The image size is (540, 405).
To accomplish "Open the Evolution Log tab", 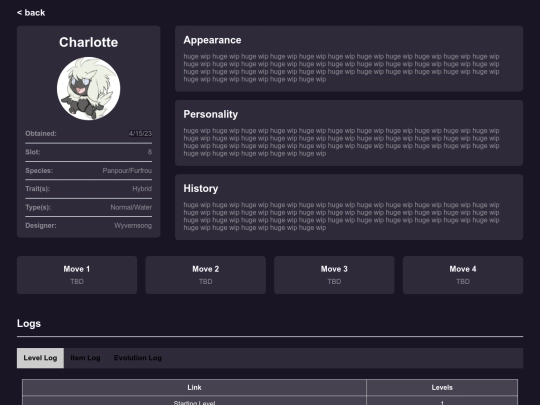I will 138,358.
